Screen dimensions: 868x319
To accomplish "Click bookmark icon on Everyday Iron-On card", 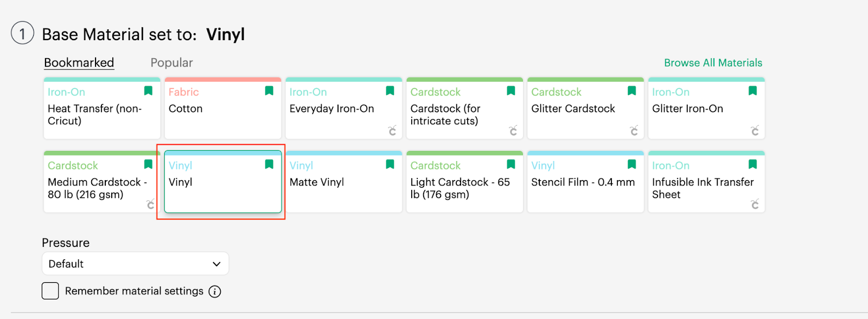I will click(390, 91).
